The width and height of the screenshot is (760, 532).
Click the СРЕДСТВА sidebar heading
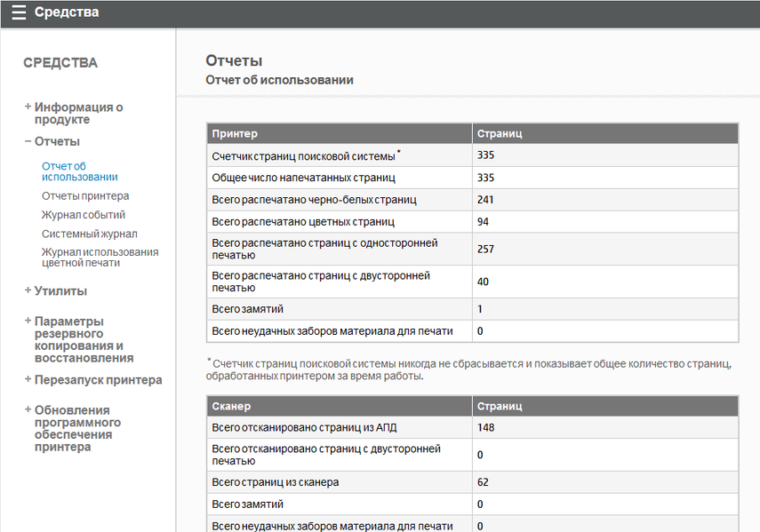point(60,63)
